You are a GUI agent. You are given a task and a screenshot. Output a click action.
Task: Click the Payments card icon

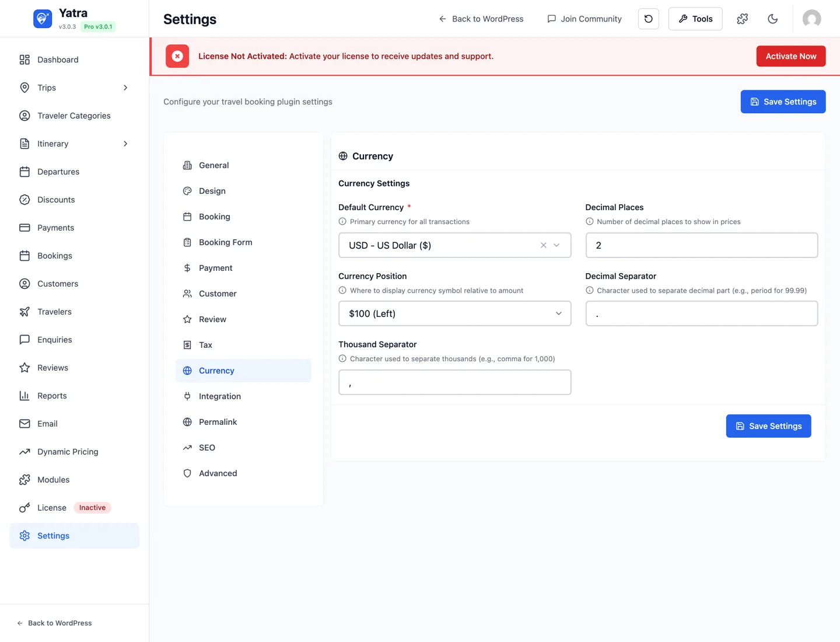24,228
